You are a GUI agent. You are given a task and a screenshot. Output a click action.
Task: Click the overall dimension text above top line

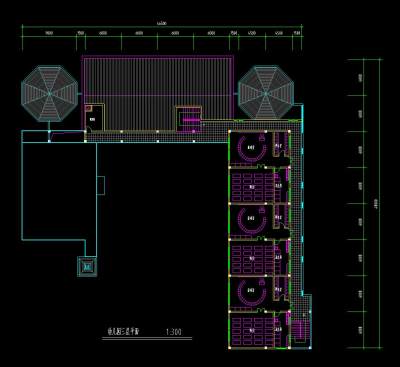click(162, 24)
